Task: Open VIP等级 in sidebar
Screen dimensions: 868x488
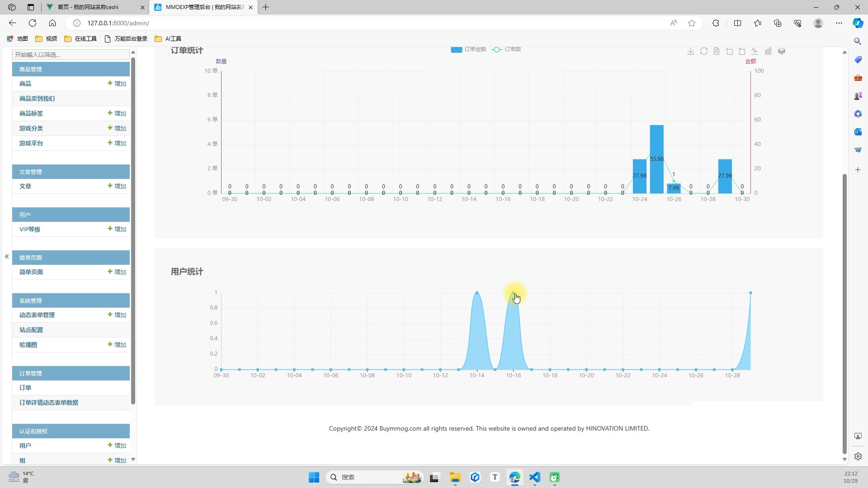Action: [30, 229]
